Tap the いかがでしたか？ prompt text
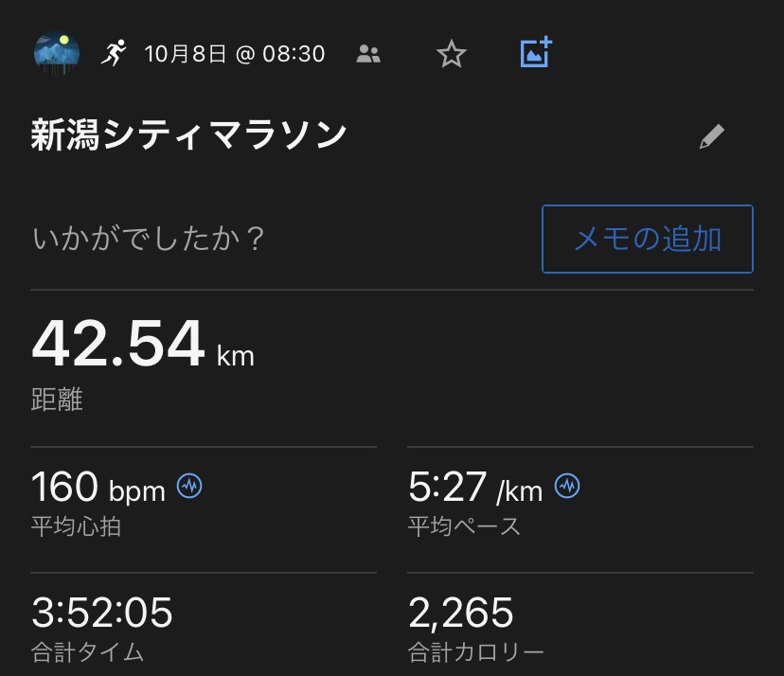 point(149,239)
